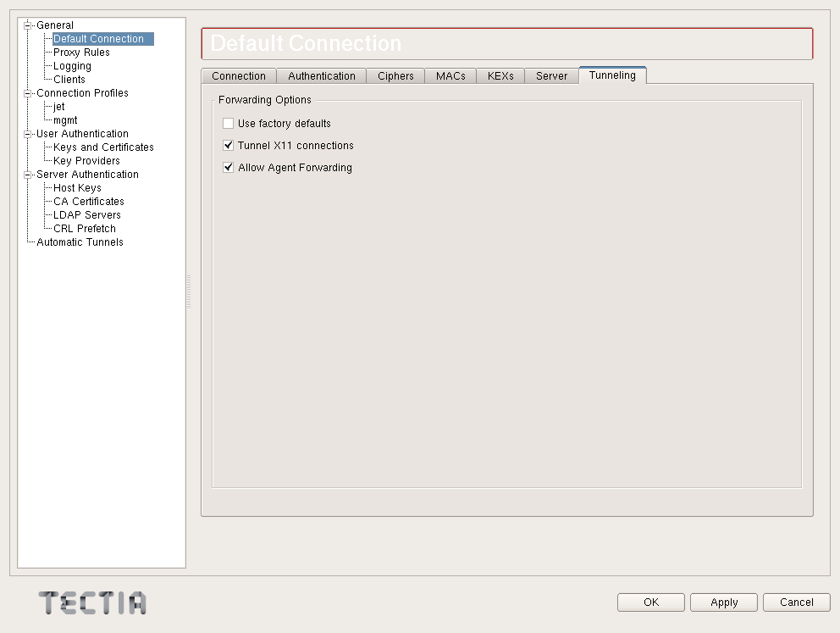840x633 pixels.
Task: Select Automatic Tunnels tree item
Action: pyautogui.click(x=80, y=242)
